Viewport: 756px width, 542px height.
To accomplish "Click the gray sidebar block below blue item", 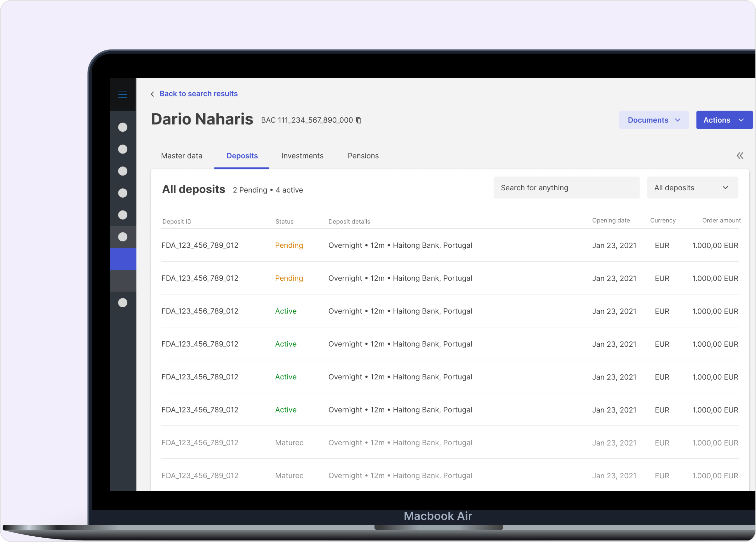I will pyautogui.click(x=123, y=280).
